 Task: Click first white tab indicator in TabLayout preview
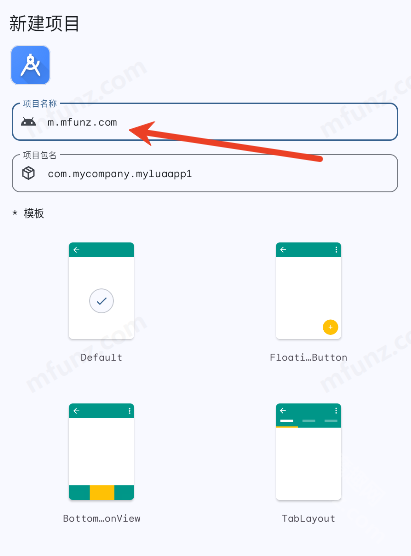[x=287, y=421]
